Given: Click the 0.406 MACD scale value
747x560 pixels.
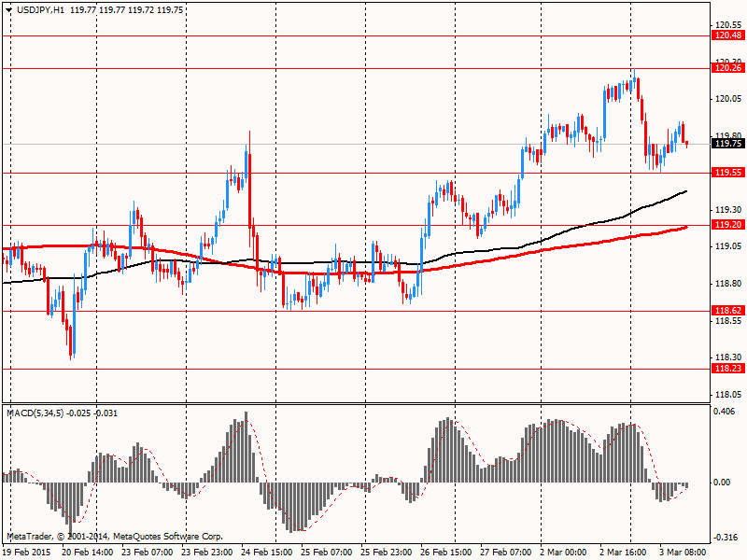Looking at the screenshot, I should (726, 413).
